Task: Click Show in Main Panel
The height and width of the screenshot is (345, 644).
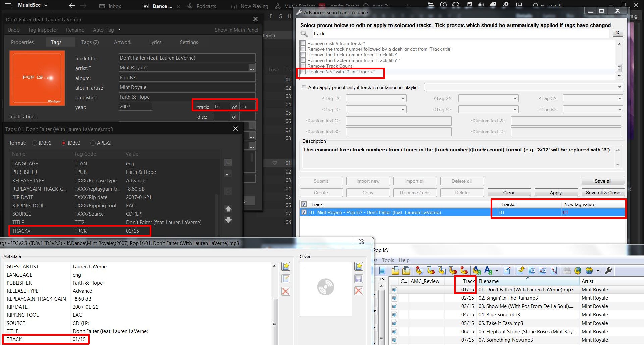Action: click(x=236, y=30)
